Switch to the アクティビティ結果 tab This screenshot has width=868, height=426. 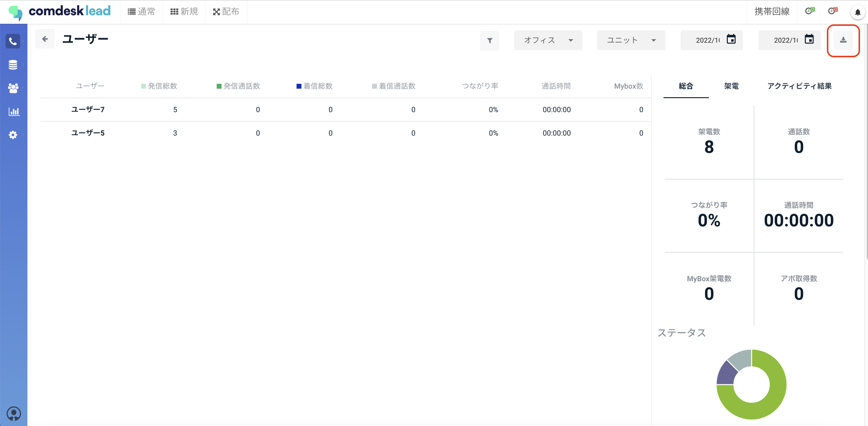click(799, 86)
